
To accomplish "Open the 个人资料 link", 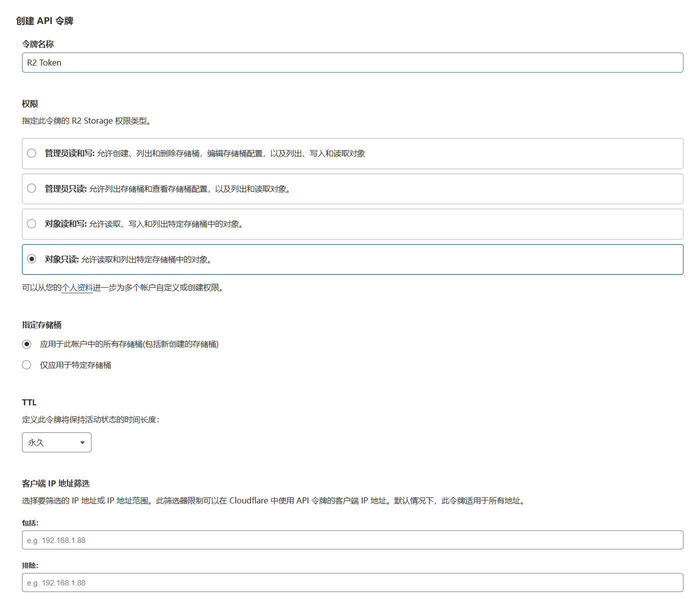I will 77,288.
